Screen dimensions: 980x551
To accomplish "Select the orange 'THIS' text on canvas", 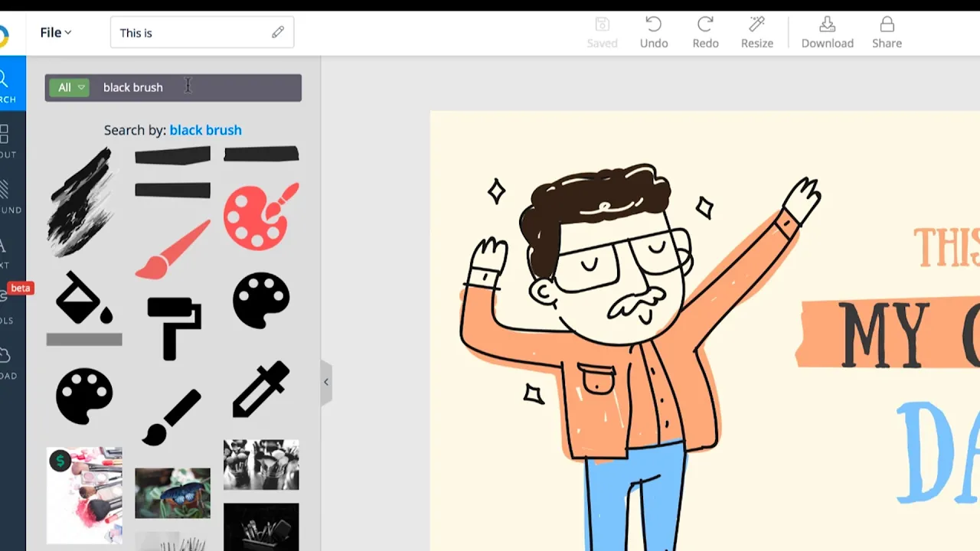I will [x=946, y=246].
